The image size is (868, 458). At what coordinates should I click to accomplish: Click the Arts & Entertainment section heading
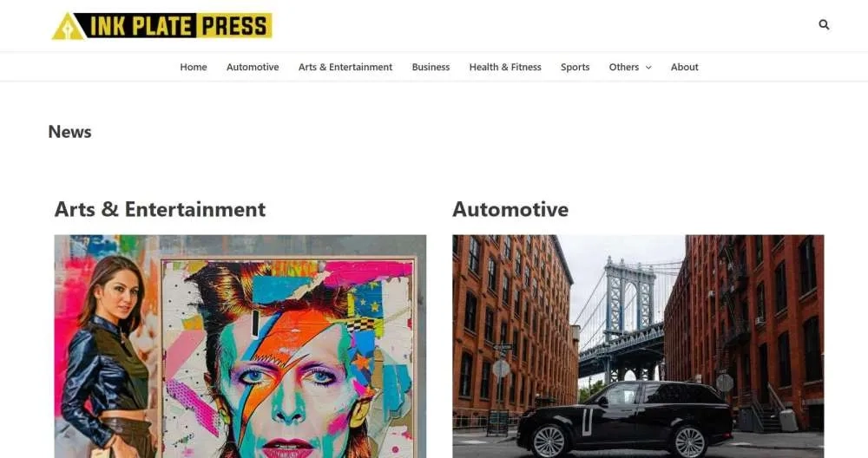(160, 209)
